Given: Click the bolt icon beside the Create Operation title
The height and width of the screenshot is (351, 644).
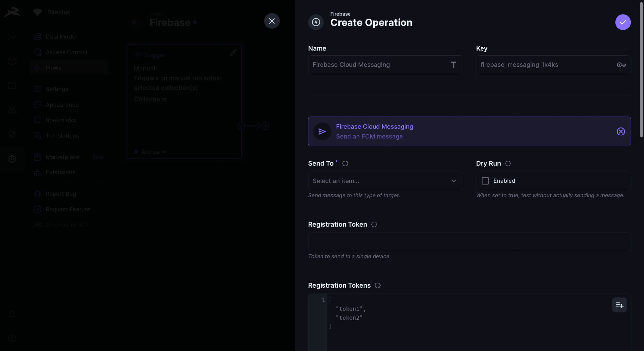Looking at the screenshot, I should pos(316,22).
